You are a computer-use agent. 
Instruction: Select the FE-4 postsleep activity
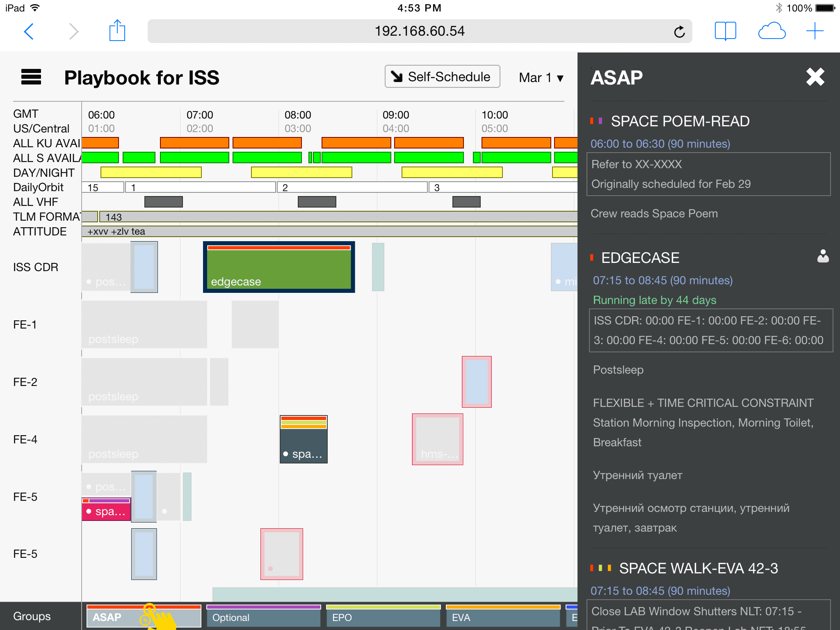pyautogui.click(x=144, y=439)
